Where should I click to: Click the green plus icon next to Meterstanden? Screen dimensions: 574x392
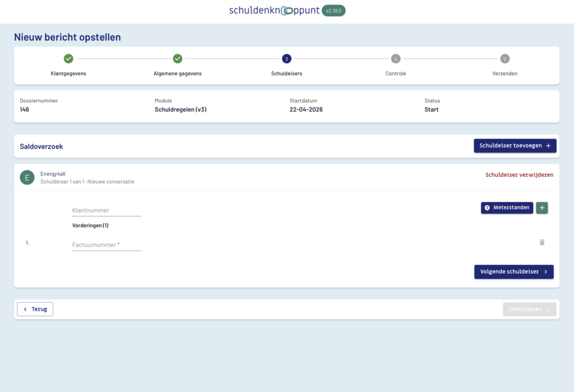tap(541, 207)
